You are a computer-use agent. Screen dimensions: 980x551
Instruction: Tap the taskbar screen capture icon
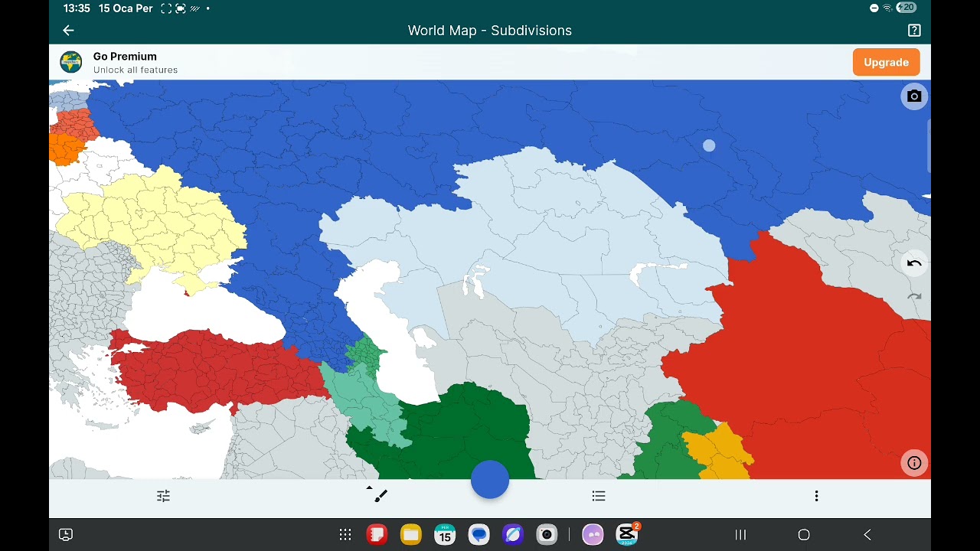coord(66,535)
